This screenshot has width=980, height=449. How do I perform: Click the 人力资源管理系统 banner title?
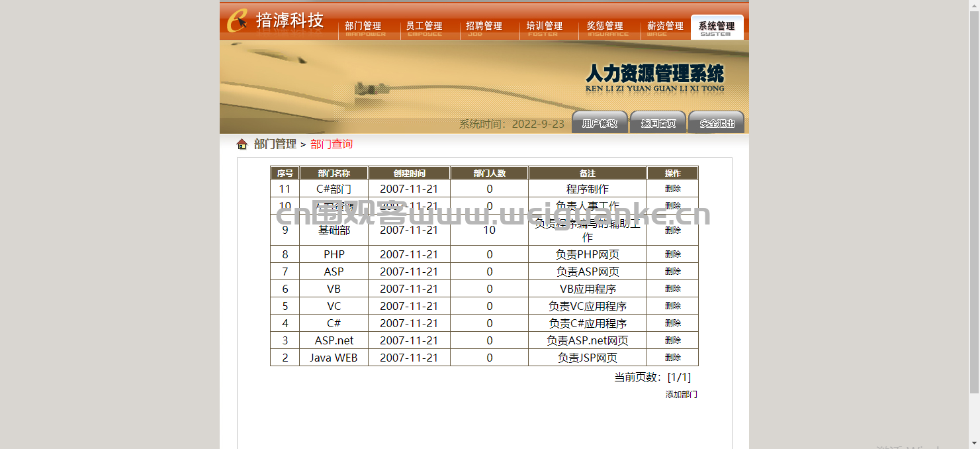tap(655, 74)
